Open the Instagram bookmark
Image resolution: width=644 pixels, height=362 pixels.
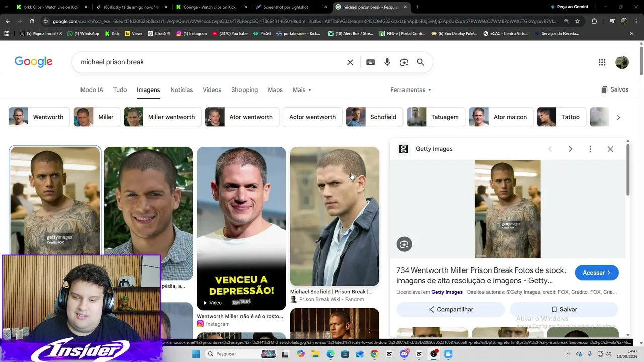click(191, 34)
